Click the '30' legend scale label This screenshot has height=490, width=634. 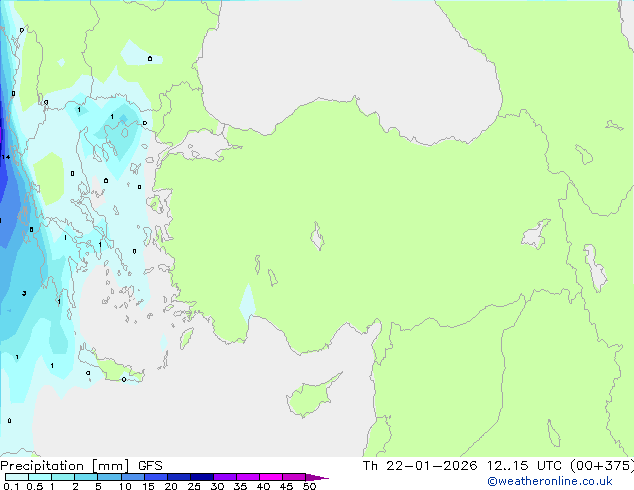click(x=217, y=486)
